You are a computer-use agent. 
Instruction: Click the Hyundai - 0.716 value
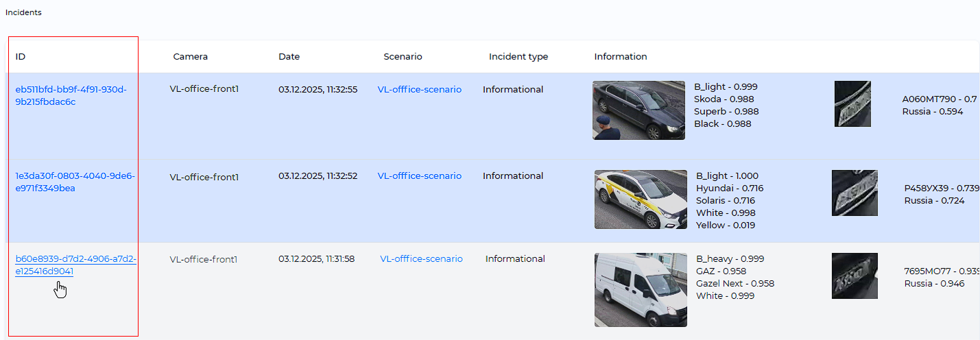pyautogui.click(x=730, y=188)
